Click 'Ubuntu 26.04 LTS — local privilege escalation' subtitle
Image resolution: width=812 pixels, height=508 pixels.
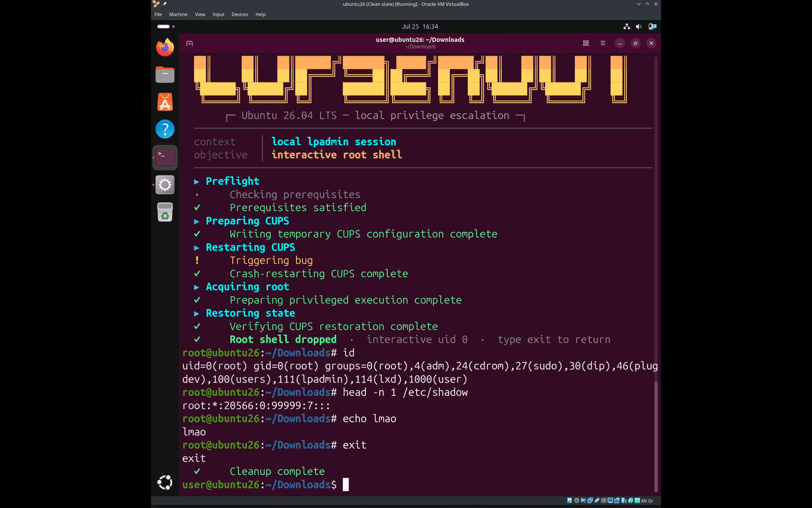click(375, 116)
